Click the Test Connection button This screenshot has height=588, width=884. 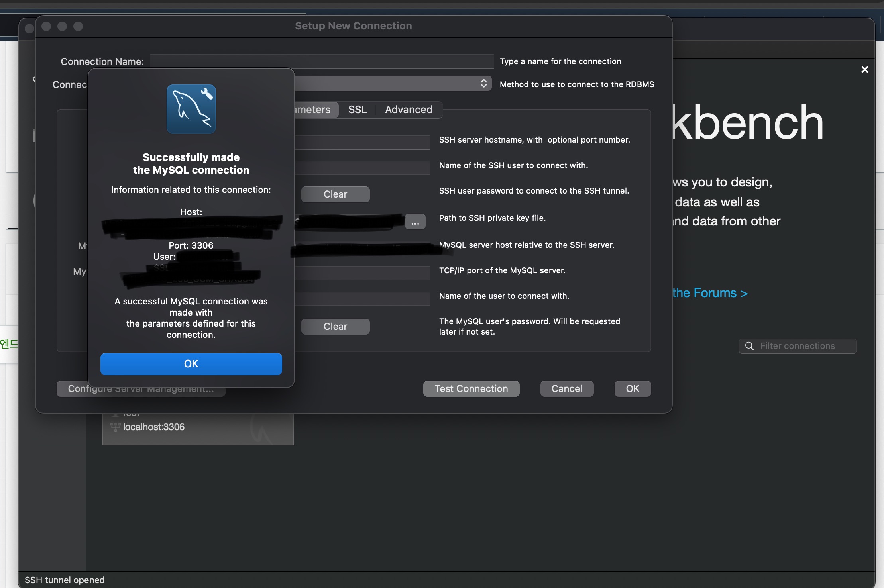pos(471,389)
